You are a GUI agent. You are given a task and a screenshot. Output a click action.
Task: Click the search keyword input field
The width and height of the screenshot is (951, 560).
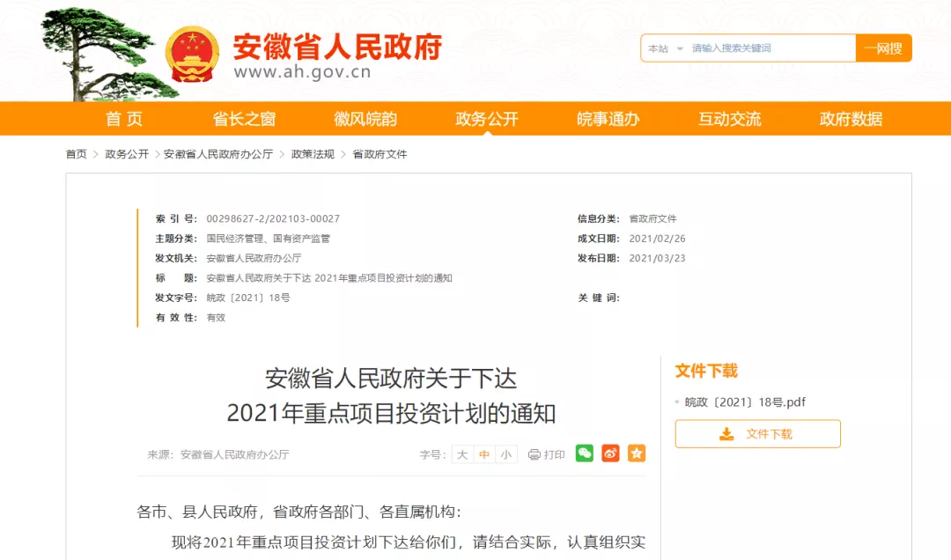coord(770,48)
